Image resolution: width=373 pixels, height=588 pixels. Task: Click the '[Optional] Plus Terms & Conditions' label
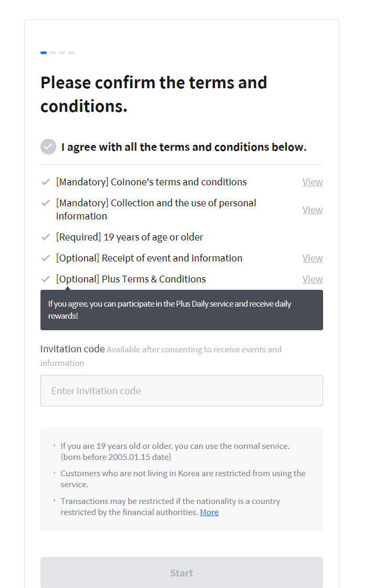pyautogui.click(x=131, y=279)
